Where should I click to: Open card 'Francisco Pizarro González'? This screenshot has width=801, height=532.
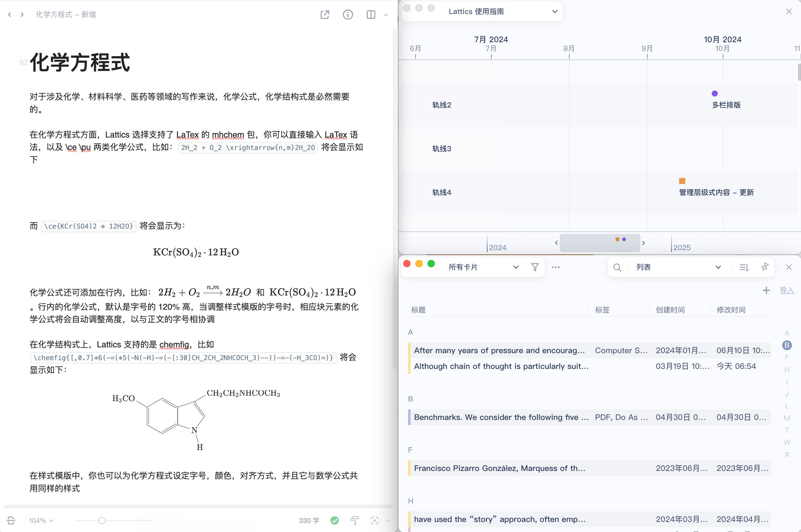point(590,469)
